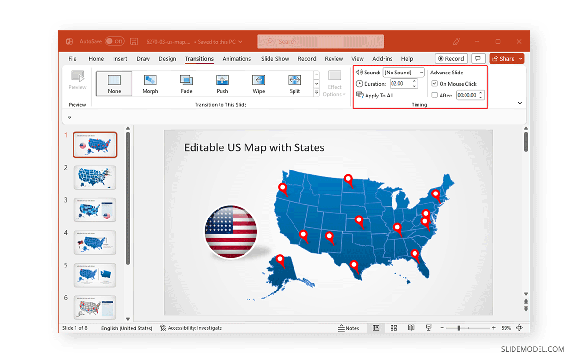Viewport: 588px width, 364px height.
Task: Start recording with the Record button
Action: (451, 58)
